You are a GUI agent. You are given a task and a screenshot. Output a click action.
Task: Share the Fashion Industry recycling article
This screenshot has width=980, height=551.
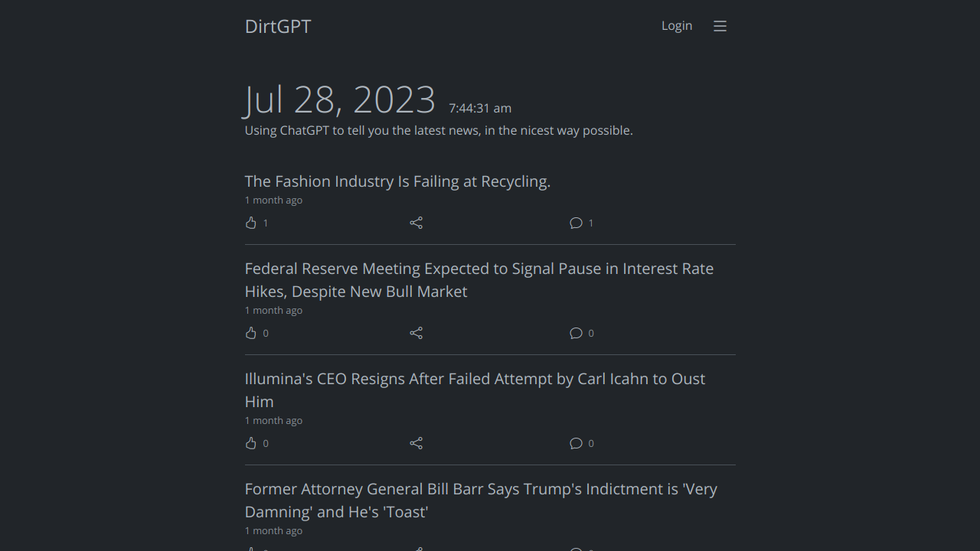(416, 223)
